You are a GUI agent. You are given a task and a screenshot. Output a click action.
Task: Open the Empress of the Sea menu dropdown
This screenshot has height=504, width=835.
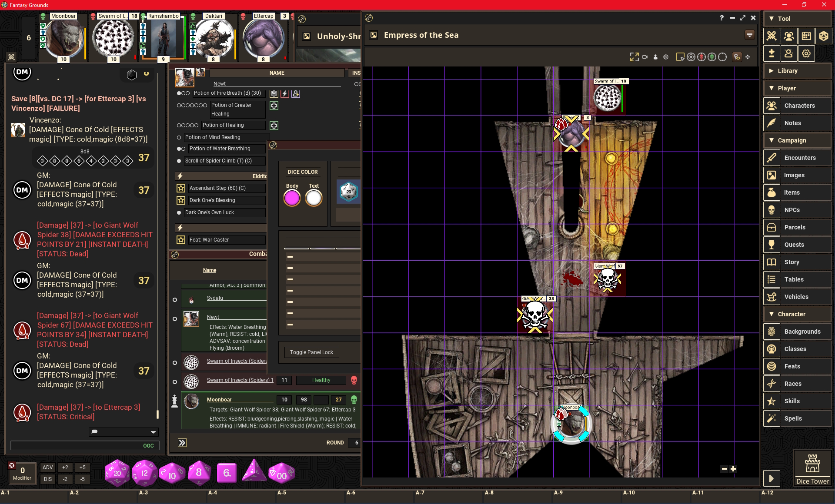point(750,35)
